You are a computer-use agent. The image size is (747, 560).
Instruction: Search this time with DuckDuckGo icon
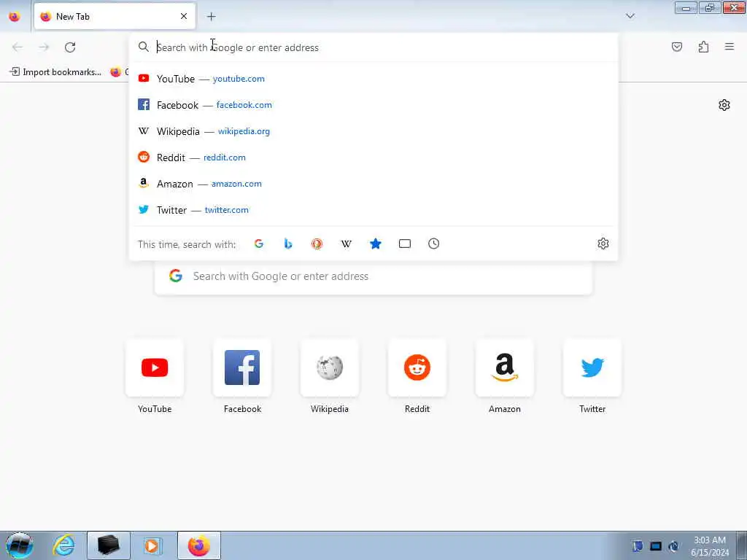(317, 244)
